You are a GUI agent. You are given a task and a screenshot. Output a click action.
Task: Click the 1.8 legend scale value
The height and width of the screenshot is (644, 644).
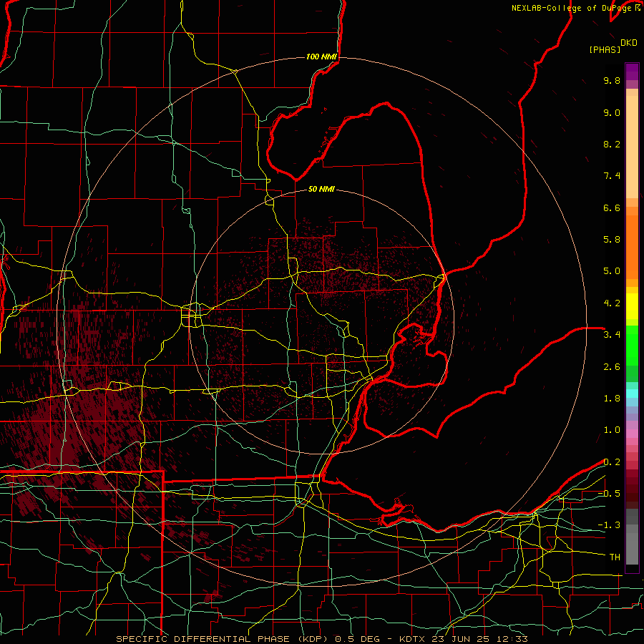(x=612, y=399)
